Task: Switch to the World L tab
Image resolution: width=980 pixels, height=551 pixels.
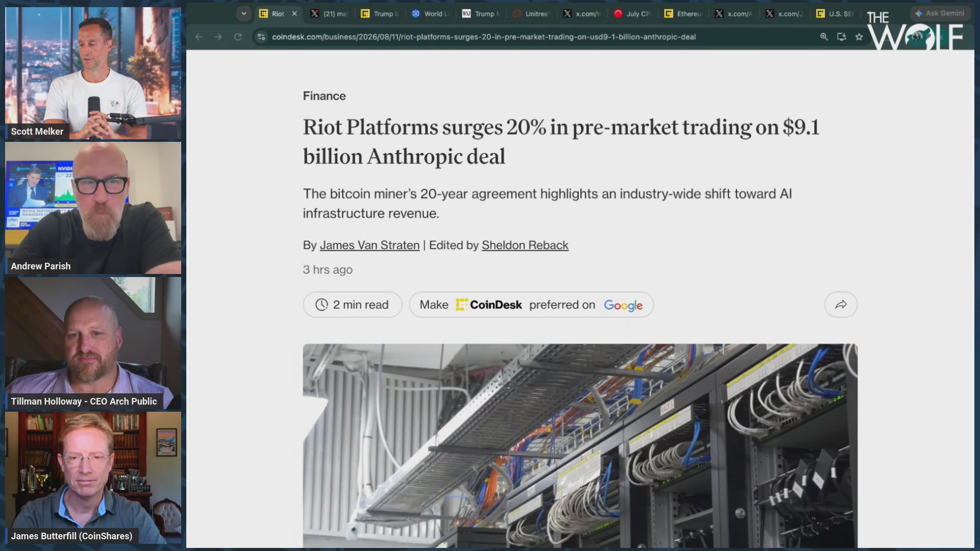Action: click(430, 14)
